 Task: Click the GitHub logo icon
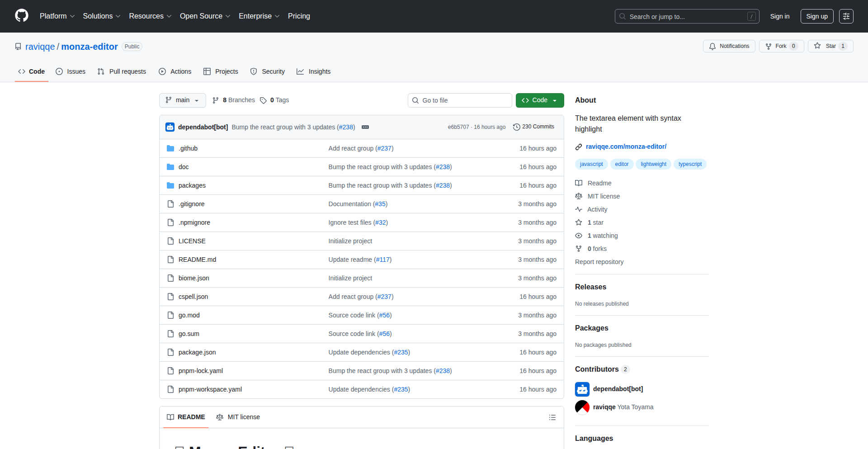click(x=22, y=16)
